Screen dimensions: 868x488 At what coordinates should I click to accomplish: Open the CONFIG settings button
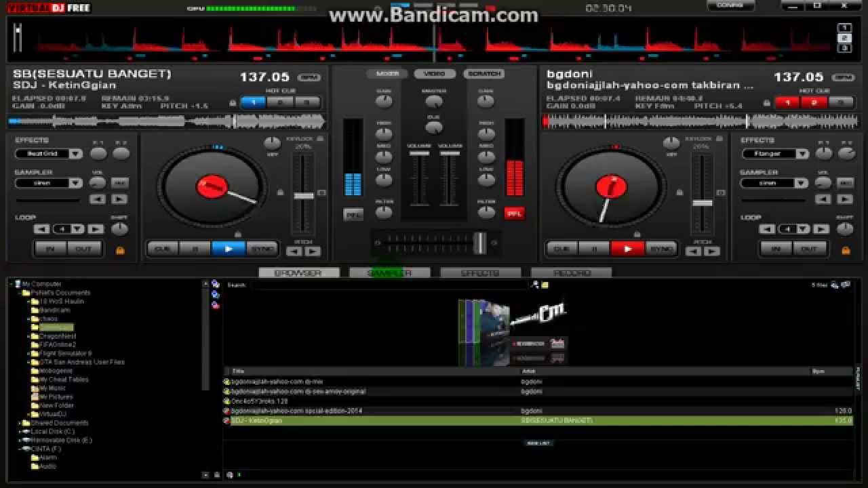[730, 5]
